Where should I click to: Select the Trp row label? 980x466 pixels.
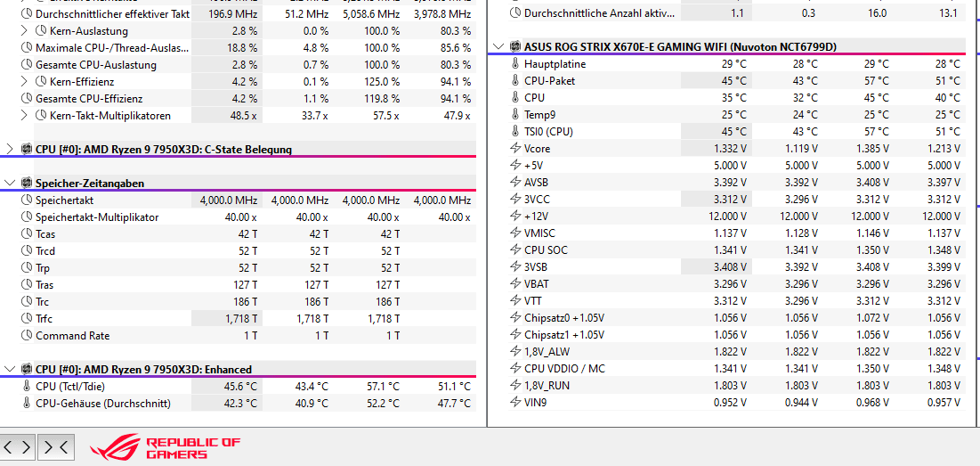click(x=43, y=267)
